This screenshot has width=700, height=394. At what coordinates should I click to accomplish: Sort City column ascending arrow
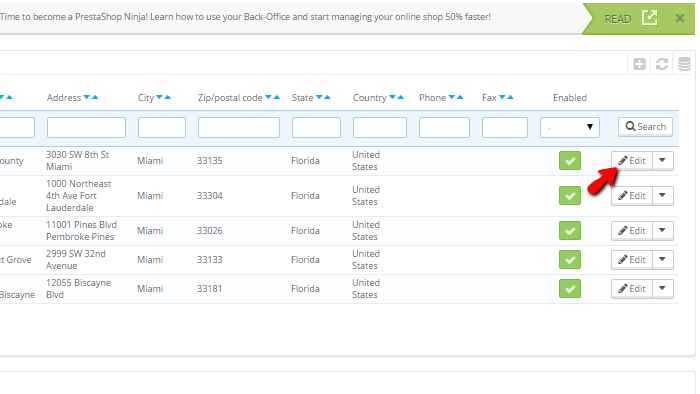(167, 97)
